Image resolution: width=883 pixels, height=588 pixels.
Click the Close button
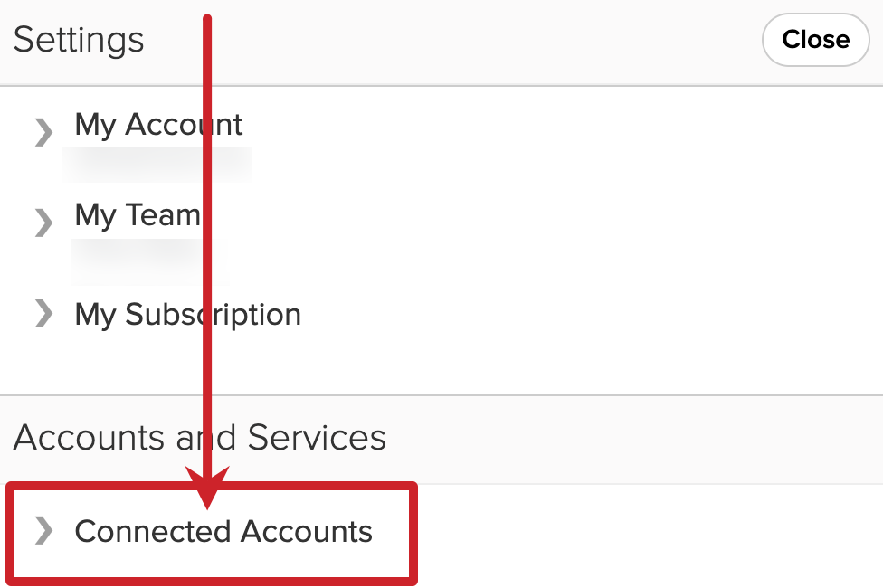click(x=815, y=40)
